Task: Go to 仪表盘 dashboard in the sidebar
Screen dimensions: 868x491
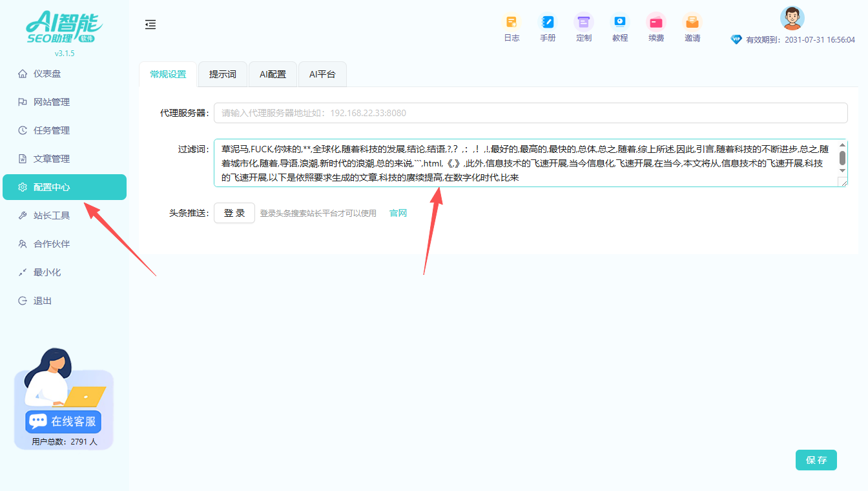Action: coord(47,74)
